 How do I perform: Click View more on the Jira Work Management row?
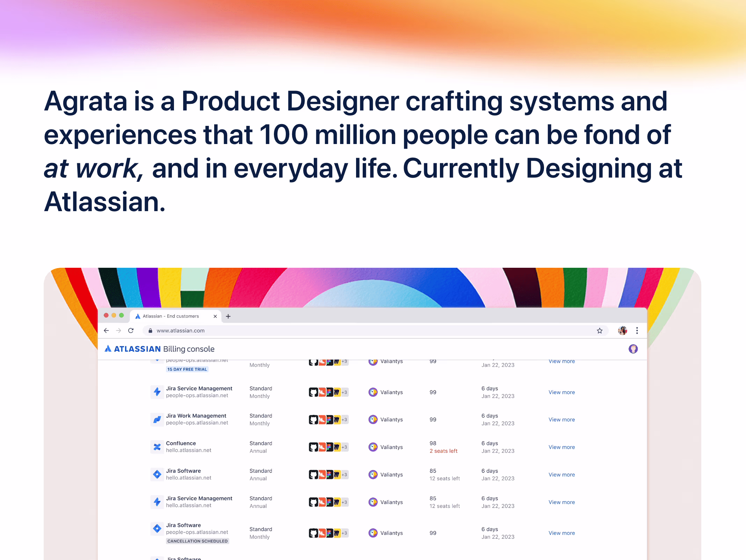coord(562,419)
